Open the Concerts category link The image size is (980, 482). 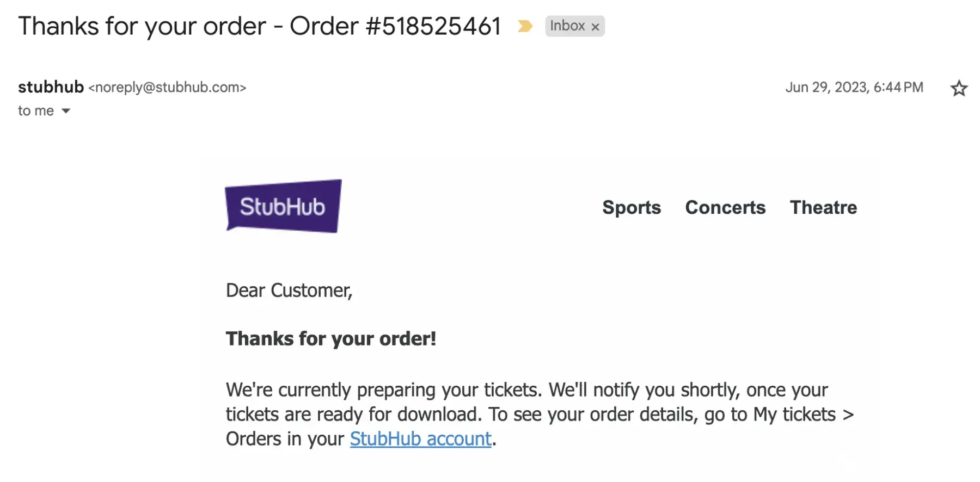[725, 207]
